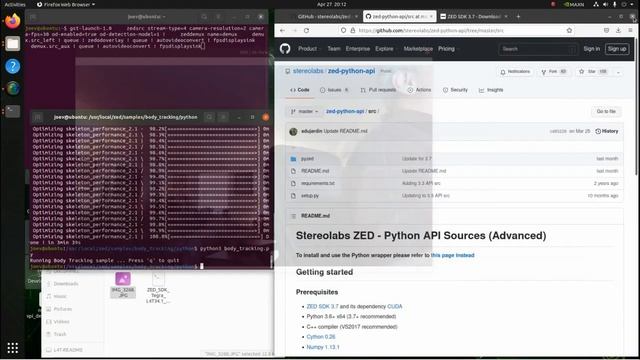The height and width of the screenshot is (360, 640).
Task: Expand the Explore dropdown in GitHub header
Action: 386,49
